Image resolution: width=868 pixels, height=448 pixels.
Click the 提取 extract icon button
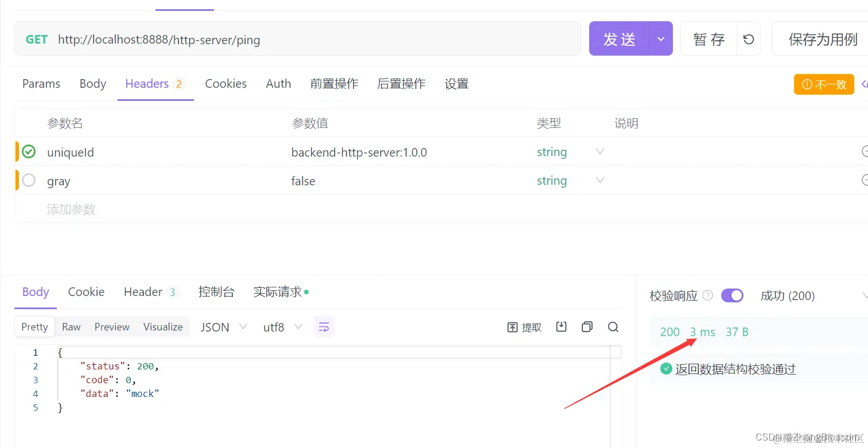pyautogui.click(x=524, y=327)
